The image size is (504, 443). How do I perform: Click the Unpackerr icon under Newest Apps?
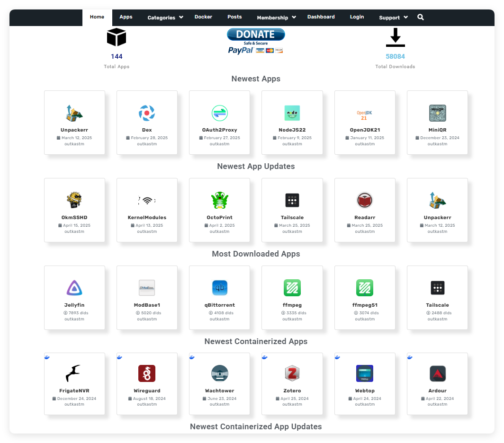[74, 113]
